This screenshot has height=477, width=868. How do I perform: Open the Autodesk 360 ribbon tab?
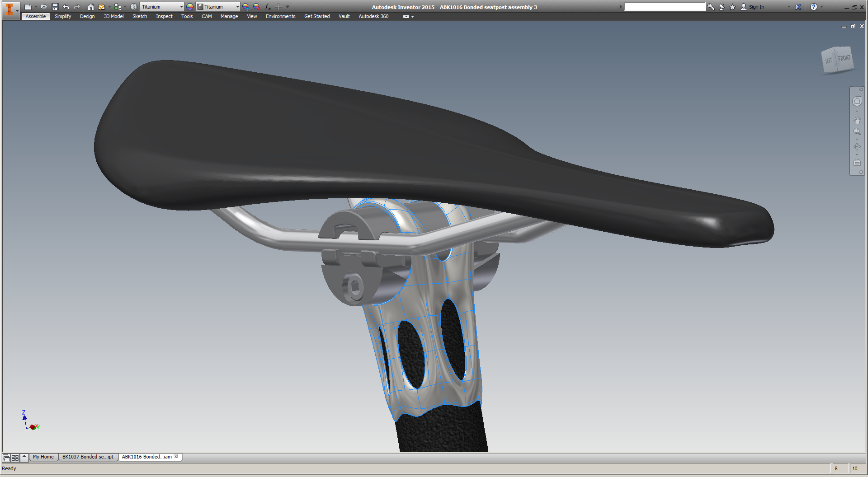373,16
